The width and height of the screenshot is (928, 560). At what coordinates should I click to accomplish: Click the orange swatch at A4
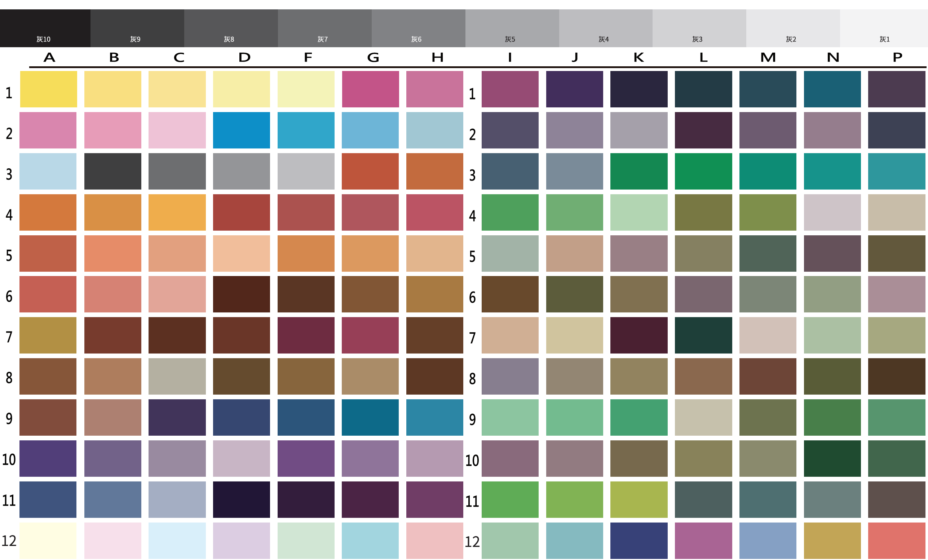(x=48, y=212)
